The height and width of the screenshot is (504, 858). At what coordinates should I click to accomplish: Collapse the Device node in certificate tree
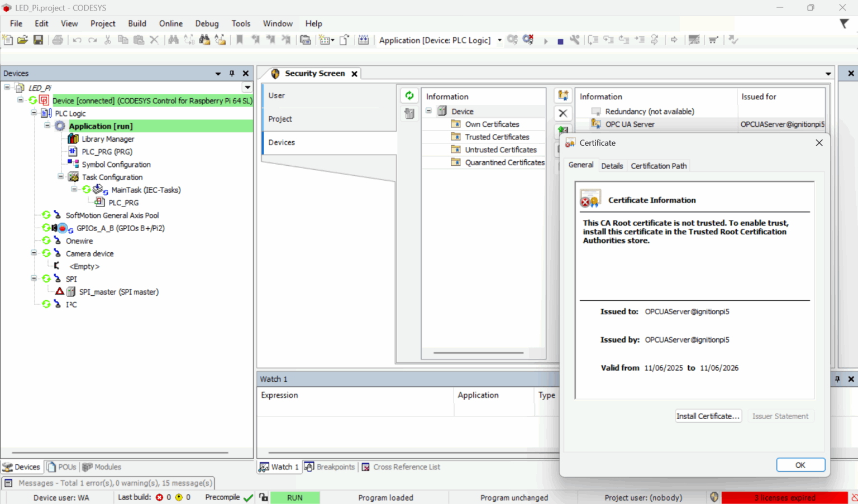[x=429, y=111]
